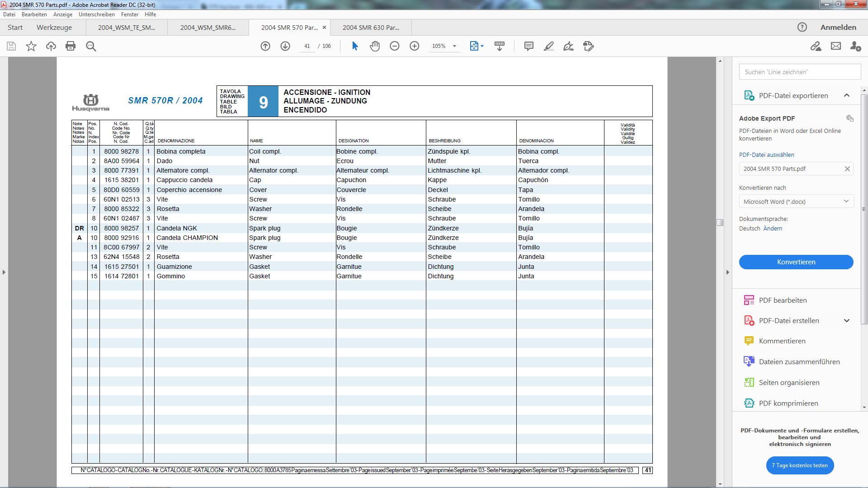This screenshot has height=488, width=868.
Task: Select part number 8000 98278
Action: click(121, 151)
